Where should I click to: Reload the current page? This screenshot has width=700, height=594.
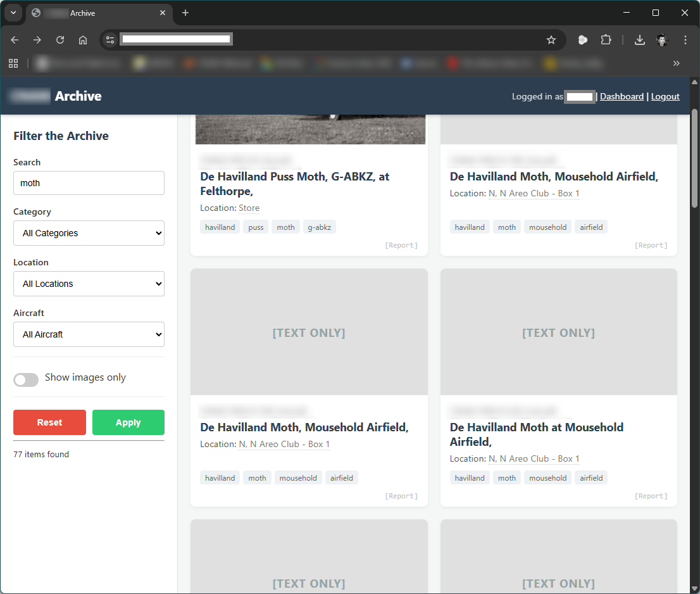(60, 40)
